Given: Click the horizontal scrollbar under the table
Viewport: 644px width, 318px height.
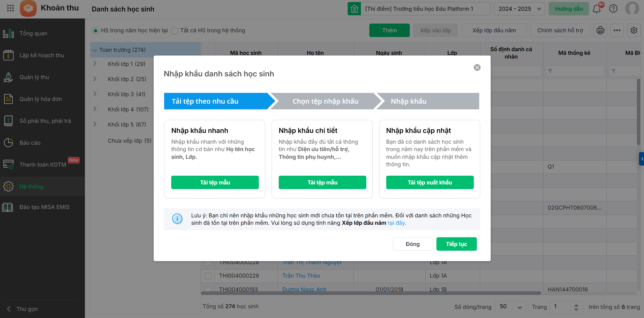Looking at the screenshot, I should (371, 293).
